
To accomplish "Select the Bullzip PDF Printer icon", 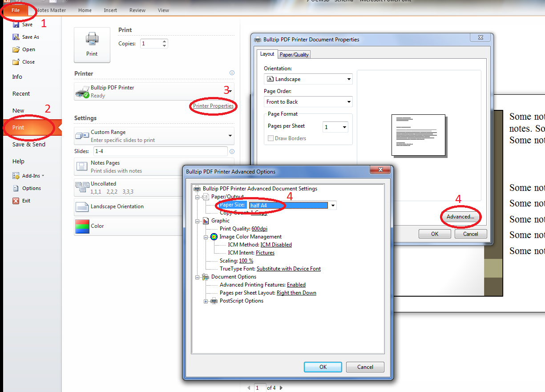I will click(x=83, y=92).
